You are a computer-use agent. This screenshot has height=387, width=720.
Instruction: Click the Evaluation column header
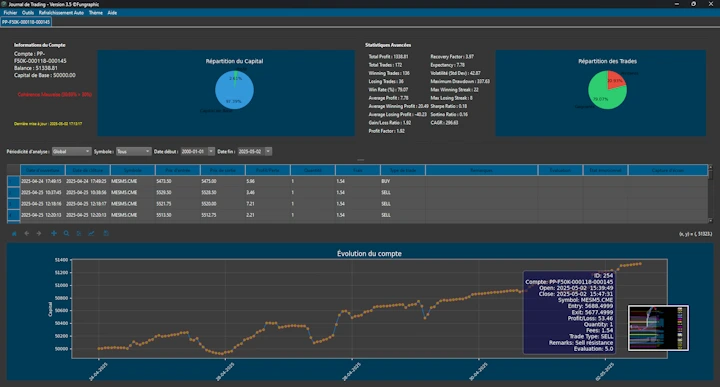pyautogui.click(x=560, y=170)
